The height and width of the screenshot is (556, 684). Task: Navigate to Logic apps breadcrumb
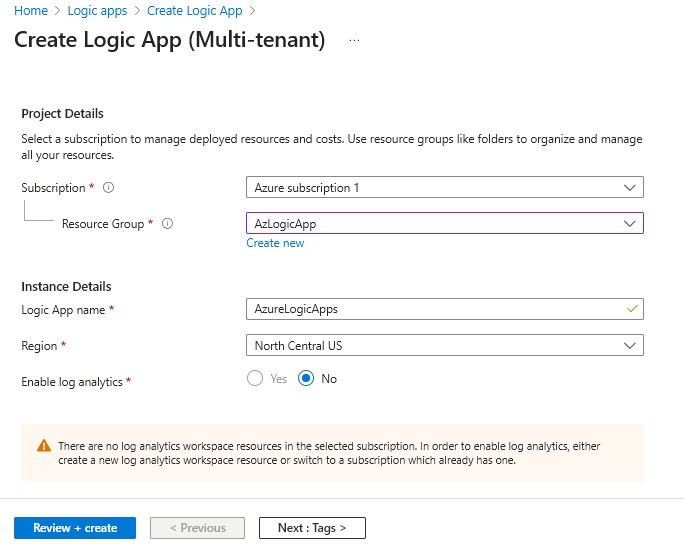[97, 11]
